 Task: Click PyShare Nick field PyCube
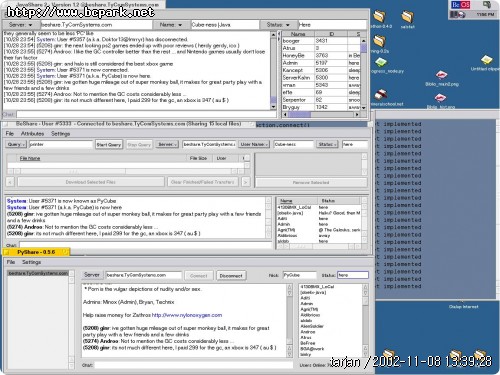point(299,275)
